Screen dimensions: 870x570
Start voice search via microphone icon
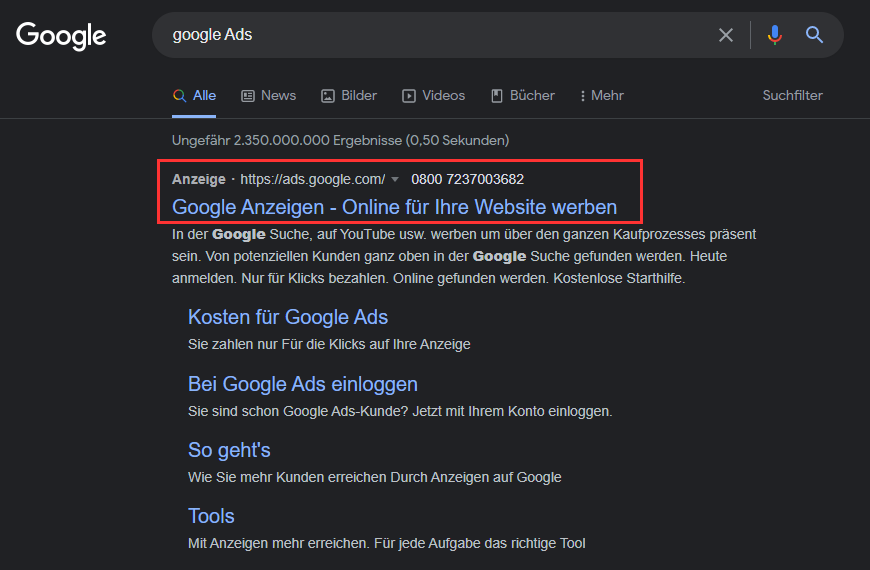[x=775, y=35]
